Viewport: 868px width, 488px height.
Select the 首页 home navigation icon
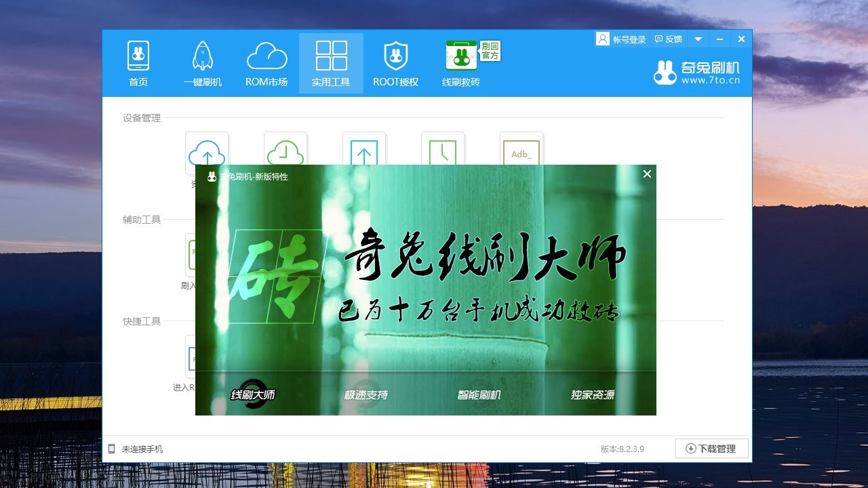138,58
